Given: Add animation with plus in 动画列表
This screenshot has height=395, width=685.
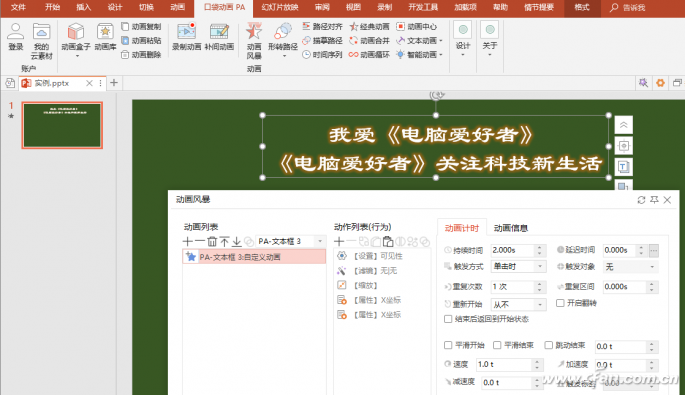Looking at the screenshot, I should point(188,241).
